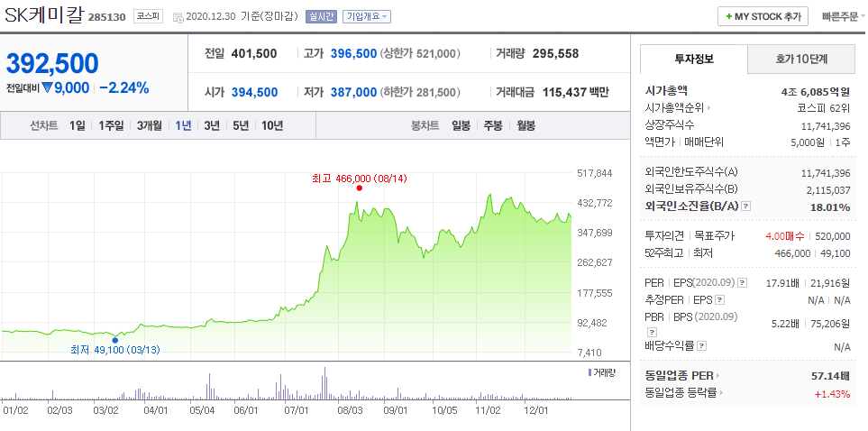This screenshot has height=431, width=868.
Task: Select 1년 line chart period
Action: coord(183,125)
